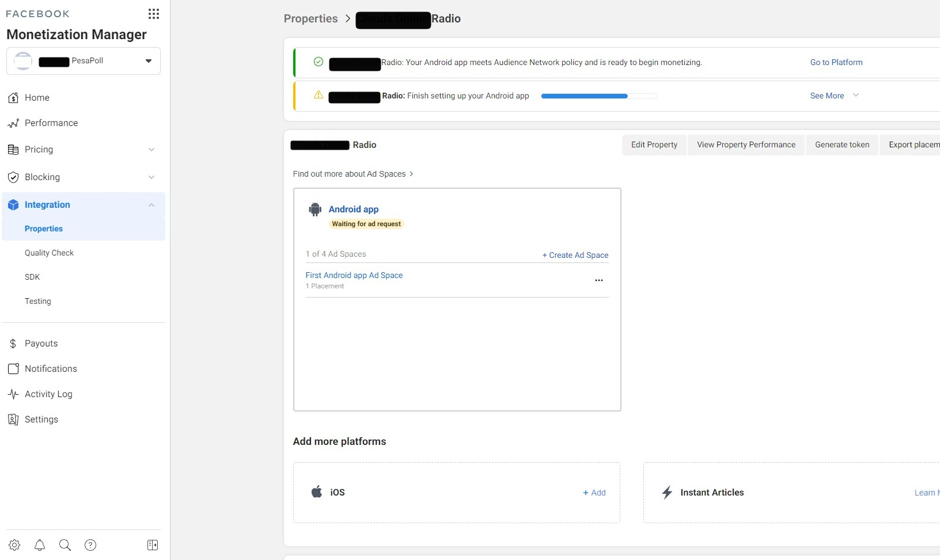Image resolution: width=940 pixels, height=560 pixels.
Task: Click the Activity Log pulse icon
Action: coord(13,394)
